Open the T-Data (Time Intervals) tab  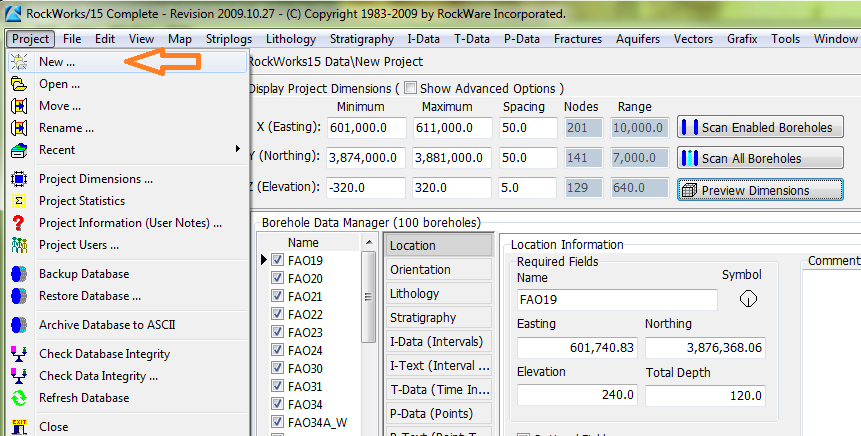click(x=438, y=389)
